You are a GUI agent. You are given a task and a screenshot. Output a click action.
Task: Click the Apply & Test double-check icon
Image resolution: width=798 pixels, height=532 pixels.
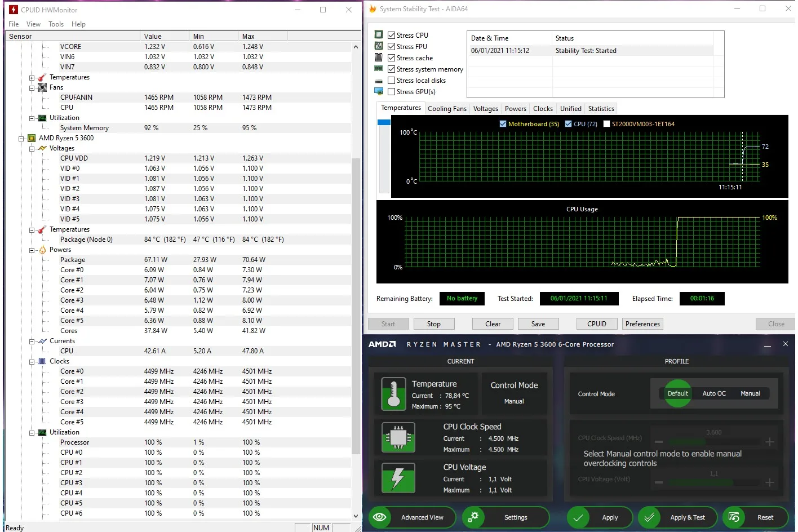[x=649, y=517]
